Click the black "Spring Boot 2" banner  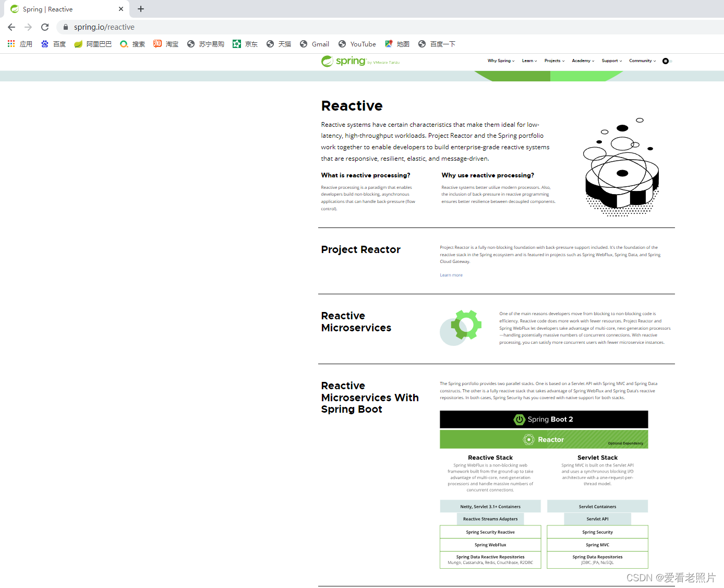[x=544, y=419]
